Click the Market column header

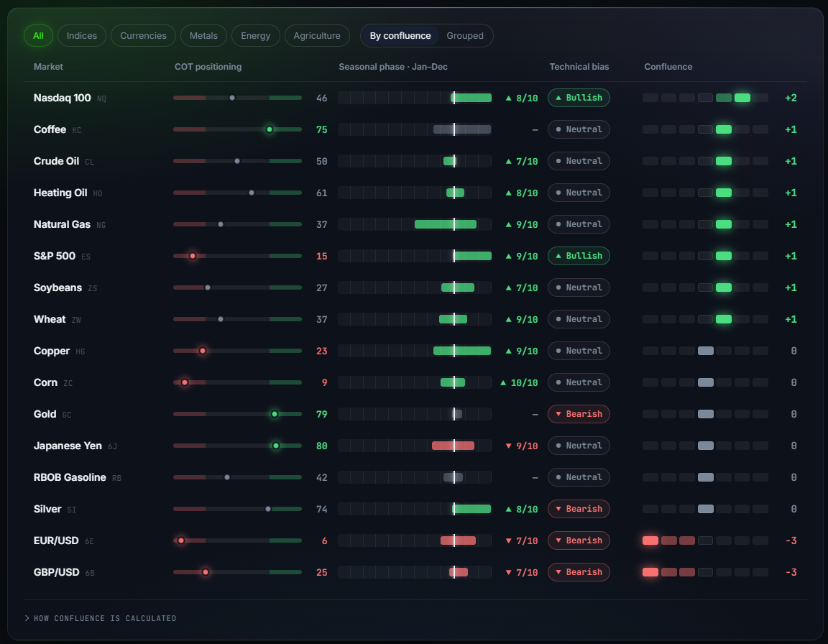(x=48, y=67)
